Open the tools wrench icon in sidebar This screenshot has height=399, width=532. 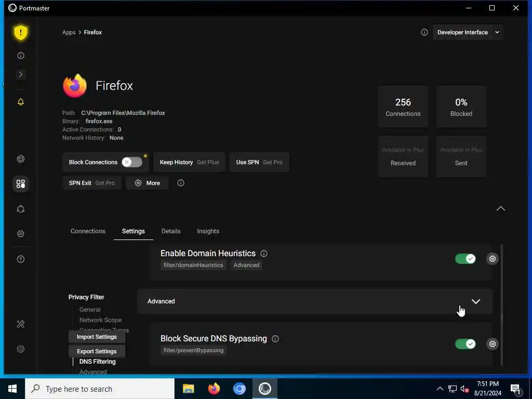21,324
